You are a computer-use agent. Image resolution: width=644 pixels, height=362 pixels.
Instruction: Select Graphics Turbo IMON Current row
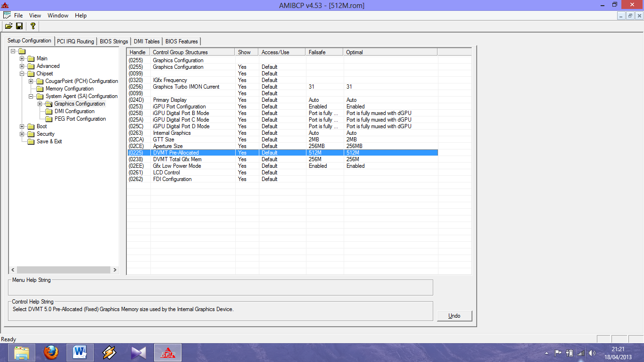282,87
